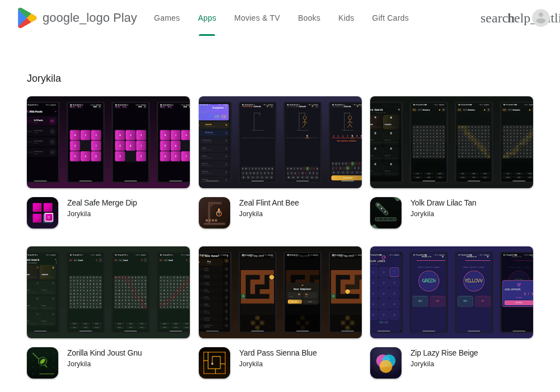View the Zip Lazy Rise Beige screenshot banner

(451, 292)
